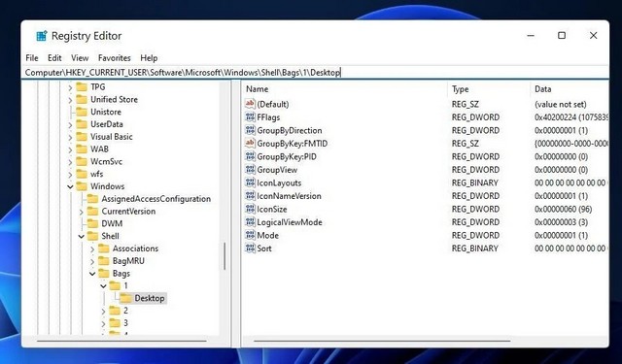Collapse the Bags key
The image size is (622, 364).
(x=92, y=274)
